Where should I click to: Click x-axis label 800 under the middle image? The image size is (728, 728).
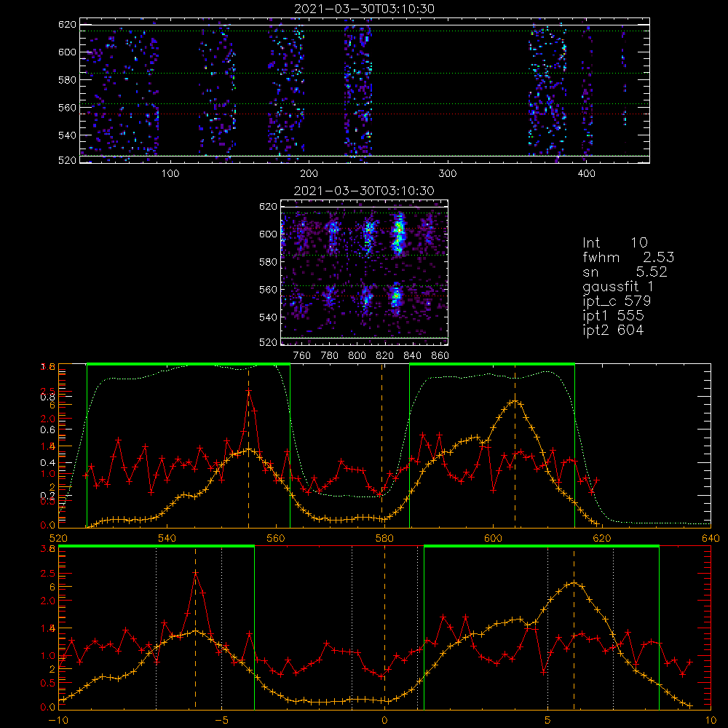point(357,356)
